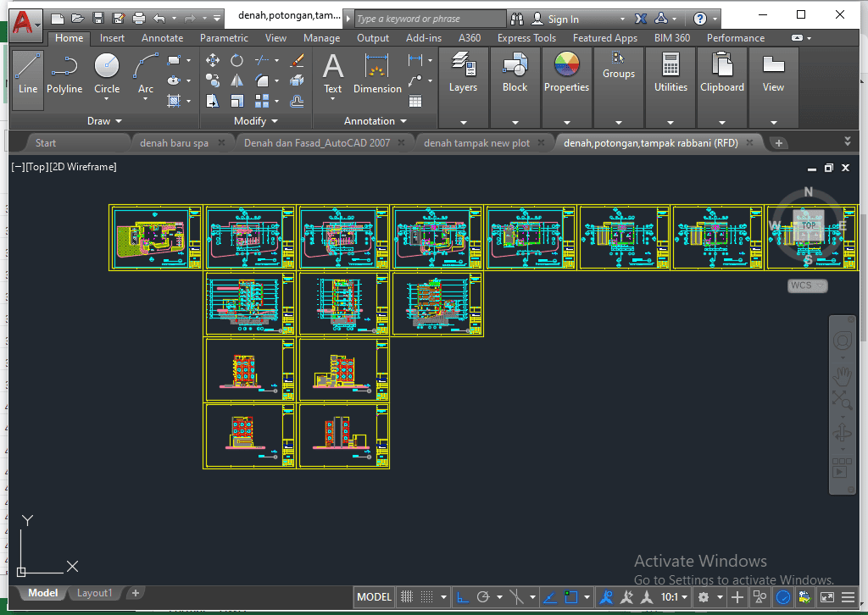Toggle object snap in status bar

coord(572,597)
